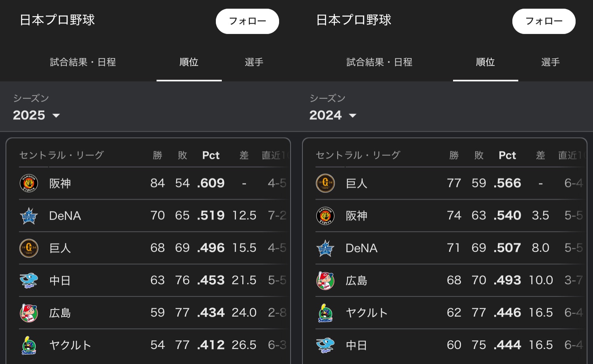Click the Hanshin Tigers logo in 2024 standings
This screenshot has width=593, height=364.
pyautogui.click(x=325, y=216)
